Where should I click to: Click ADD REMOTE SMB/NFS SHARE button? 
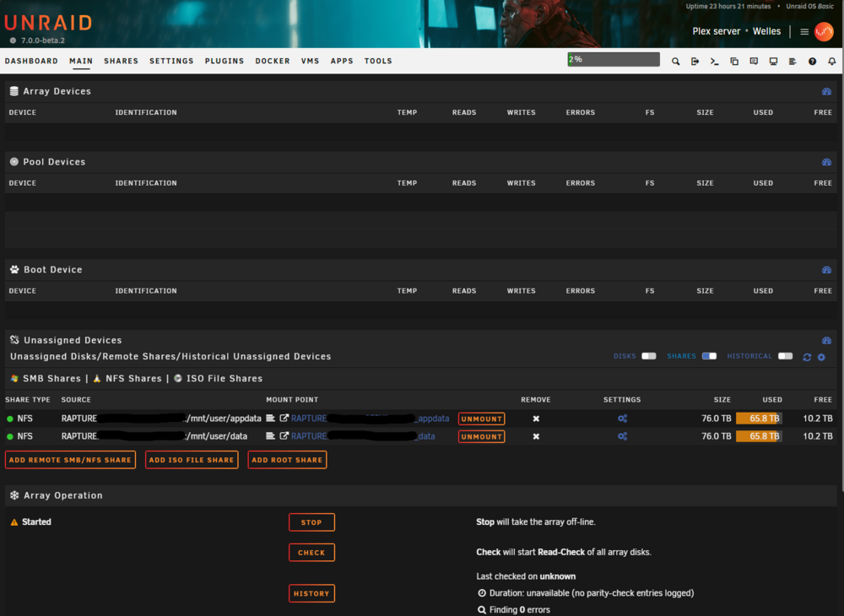tap(71, 460)
